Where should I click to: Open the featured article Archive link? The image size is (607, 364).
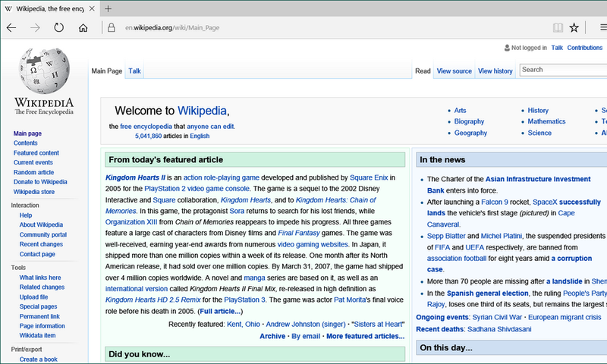point(272,336)
